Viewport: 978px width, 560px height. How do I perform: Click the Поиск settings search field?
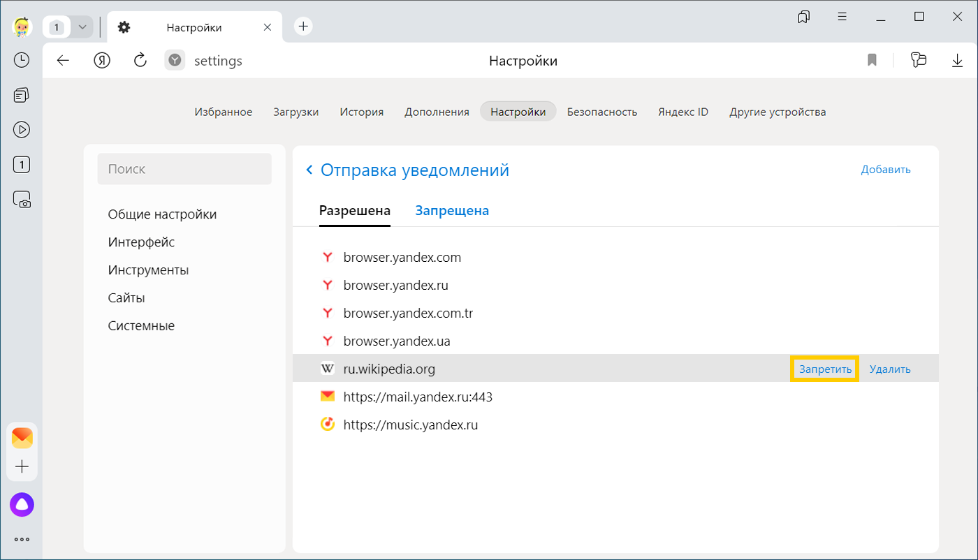click(x=184, y=169)
